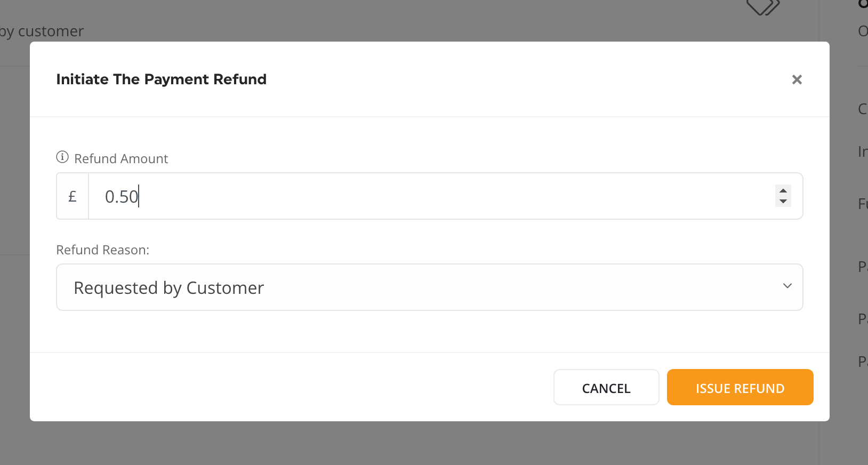Click the Initiate The Payment Refund title
This screenshot has width=868, height=465.
coord(161,79)
